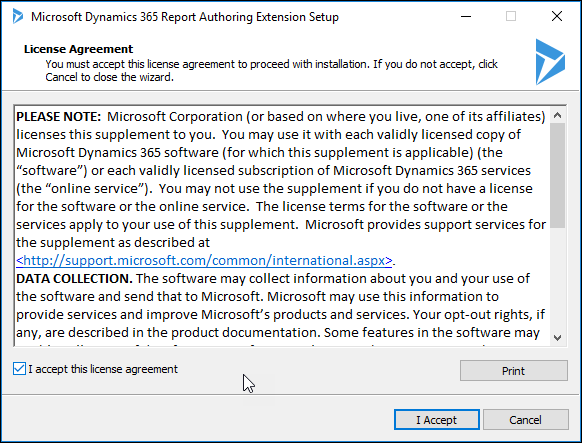Image resolution: width=582 pixels, height=443 pixels.
Task: Click the license text scroll up arrow
Action: [557, 115]
